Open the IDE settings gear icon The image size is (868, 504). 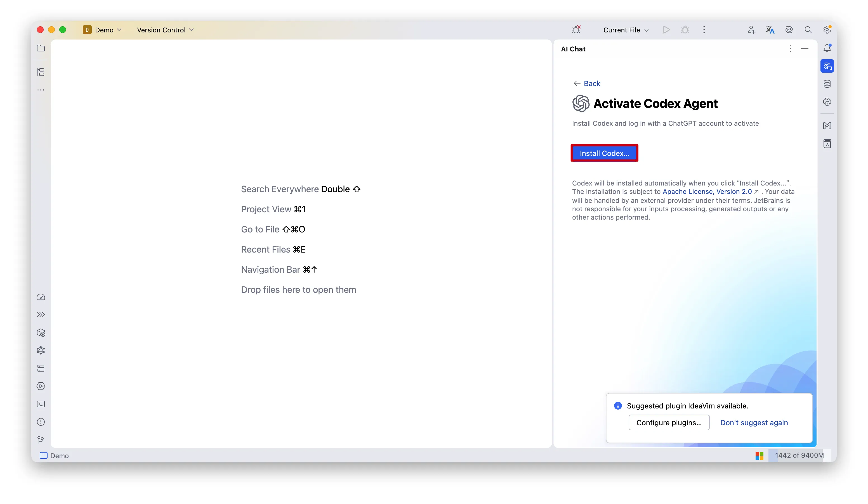click(827, 30)
